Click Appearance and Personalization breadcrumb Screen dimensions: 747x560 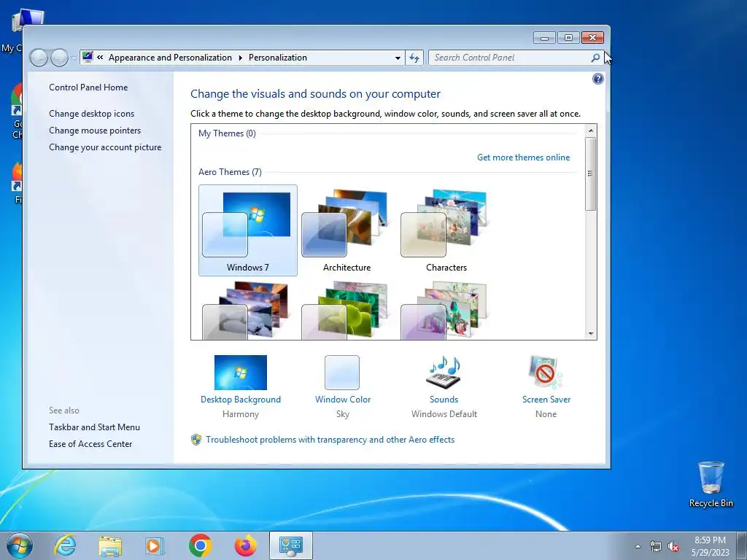pos(170,58)
